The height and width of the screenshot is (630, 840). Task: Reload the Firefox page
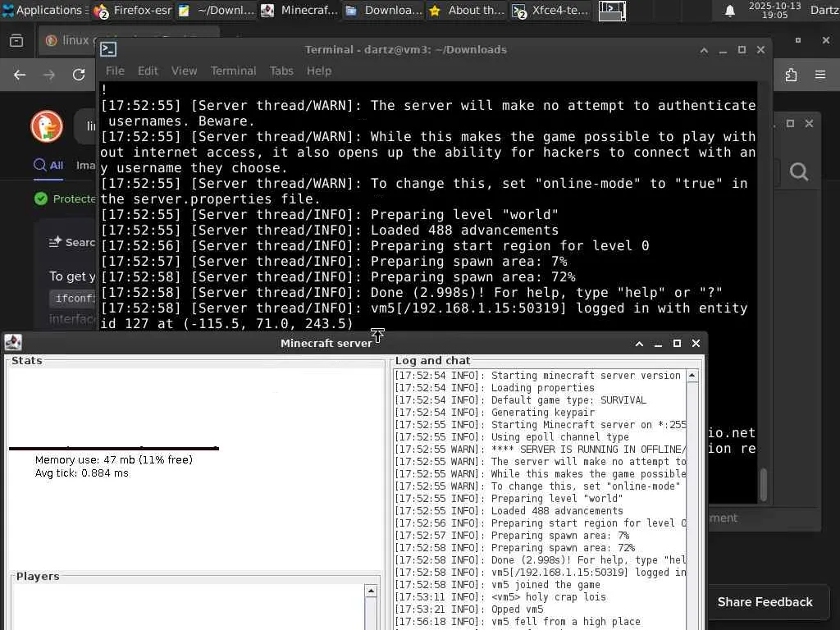[79, 75]
